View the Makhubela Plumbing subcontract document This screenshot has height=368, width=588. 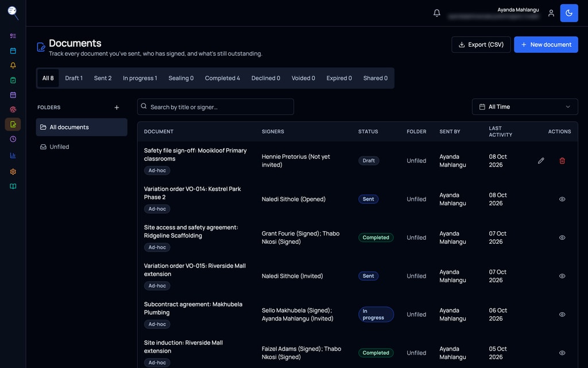[562, 315]
